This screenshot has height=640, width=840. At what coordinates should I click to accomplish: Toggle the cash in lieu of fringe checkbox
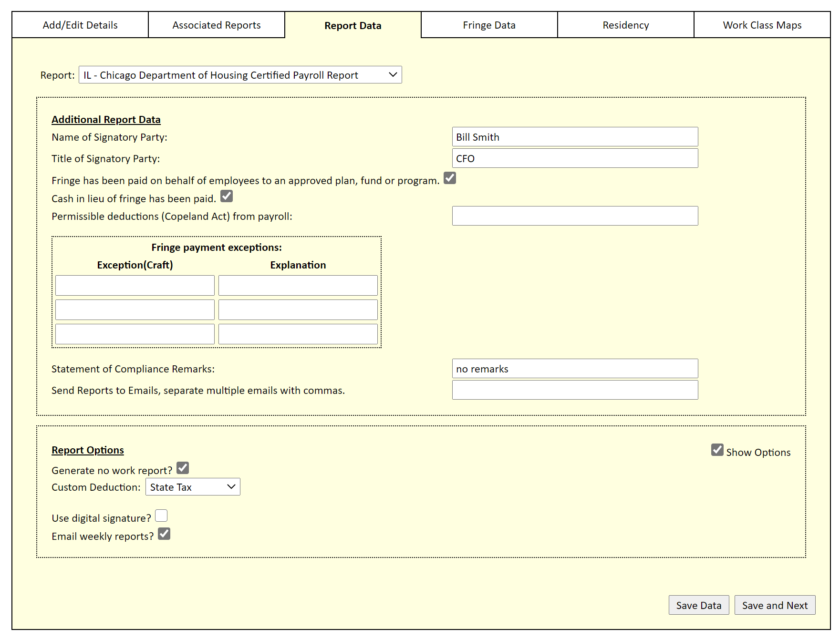click(x=227, y=196)
